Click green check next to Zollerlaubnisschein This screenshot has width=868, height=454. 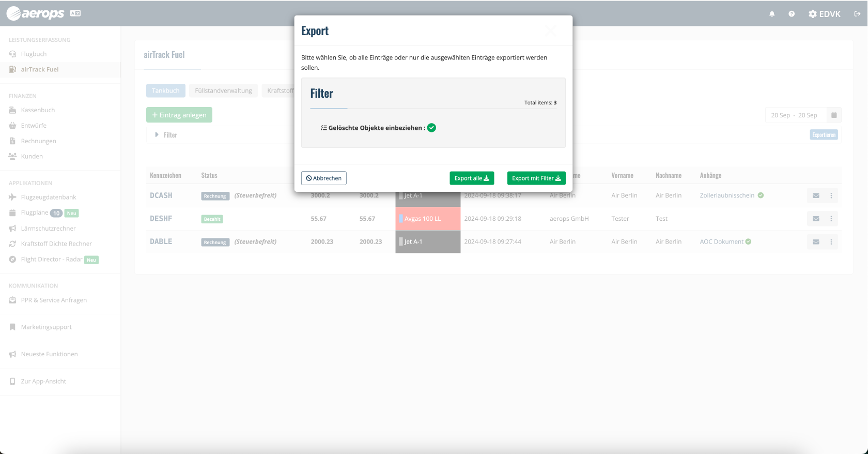(x=761, y=195)
